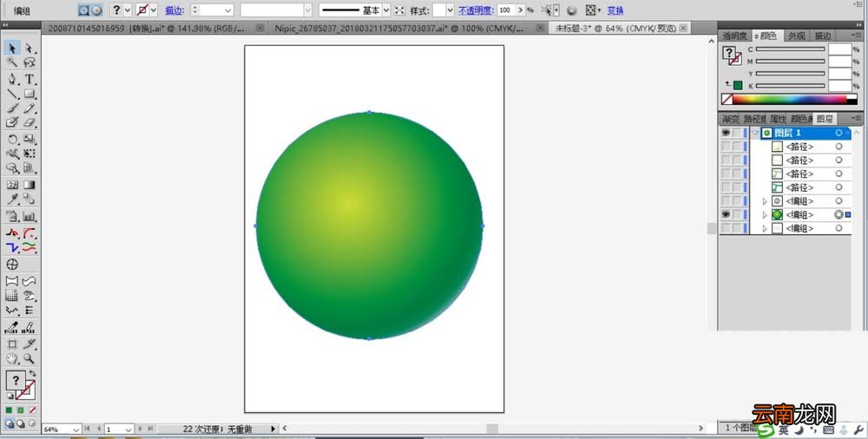Open the 外观 (Appearance) panel tab
This screenshot has height=439, width=868.
click(x=797, y=36)
